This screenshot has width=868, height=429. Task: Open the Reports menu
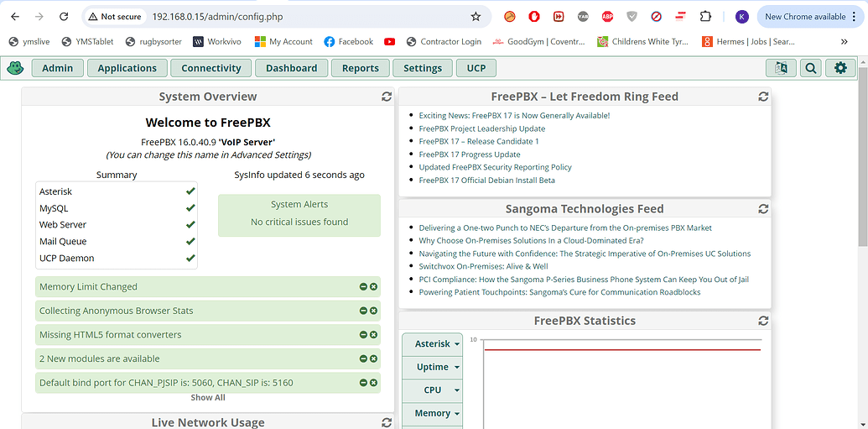[361, 68]
